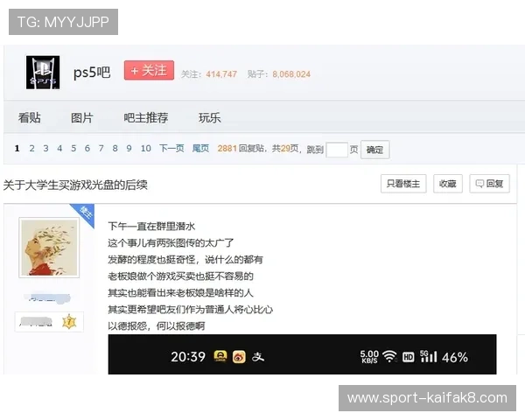Jump to the 尾页 last page

coord(200,148)
